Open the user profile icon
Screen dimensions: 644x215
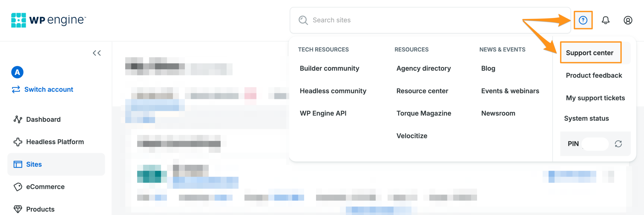point(628,20)
